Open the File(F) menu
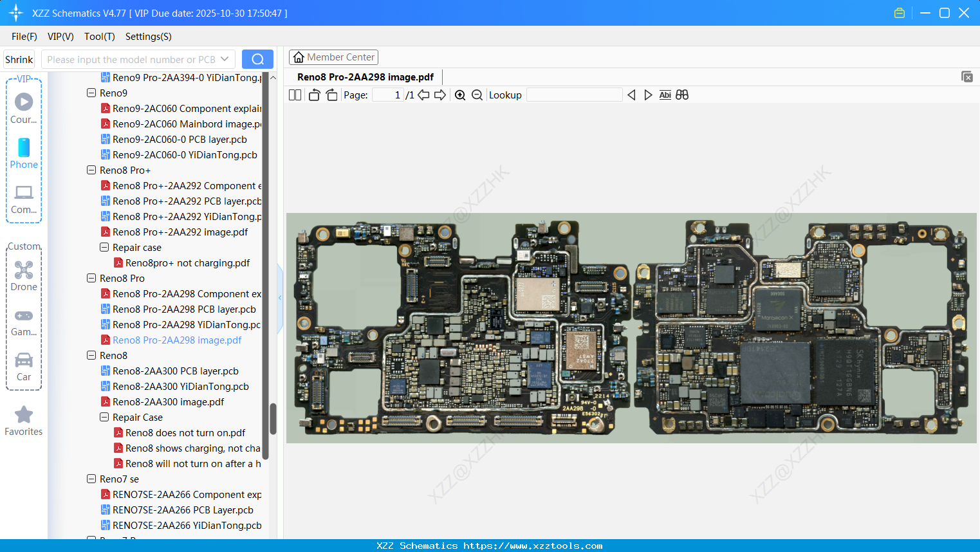This screenshot has height=552, width=980. click(24, 37)
